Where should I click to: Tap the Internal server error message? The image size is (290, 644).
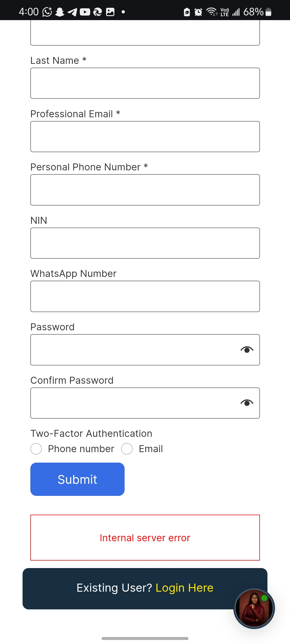pos(145,538)
